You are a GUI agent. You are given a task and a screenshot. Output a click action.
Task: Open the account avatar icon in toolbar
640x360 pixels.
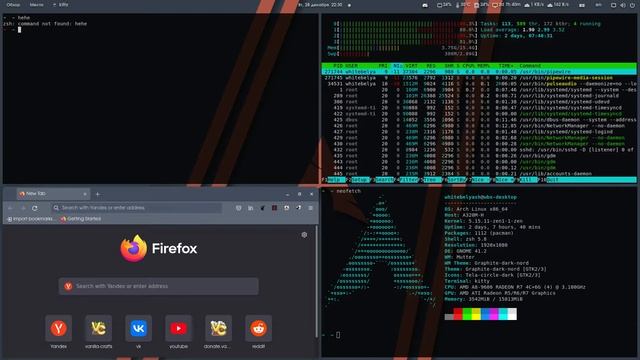tap(287, 208)
